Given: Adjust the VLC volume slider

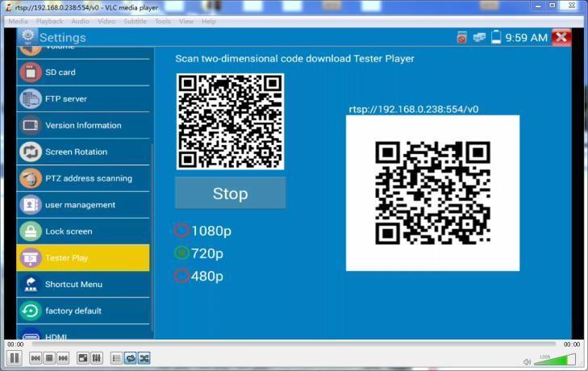Looking at the screenshot, I should pos(555,360).
